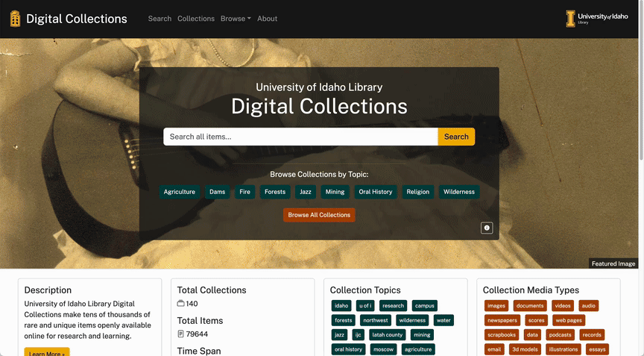Open the northwest topic tag
Screen dimensions: 644x356
point(376,320)
